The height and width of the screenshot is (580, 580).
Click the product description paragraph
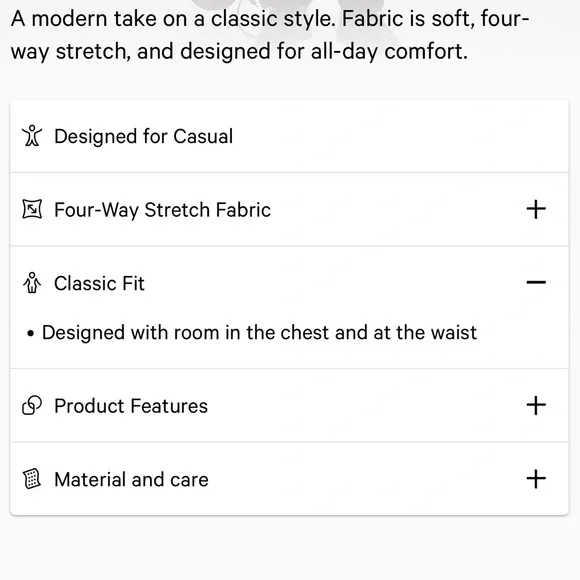click(x=270, y=35)
